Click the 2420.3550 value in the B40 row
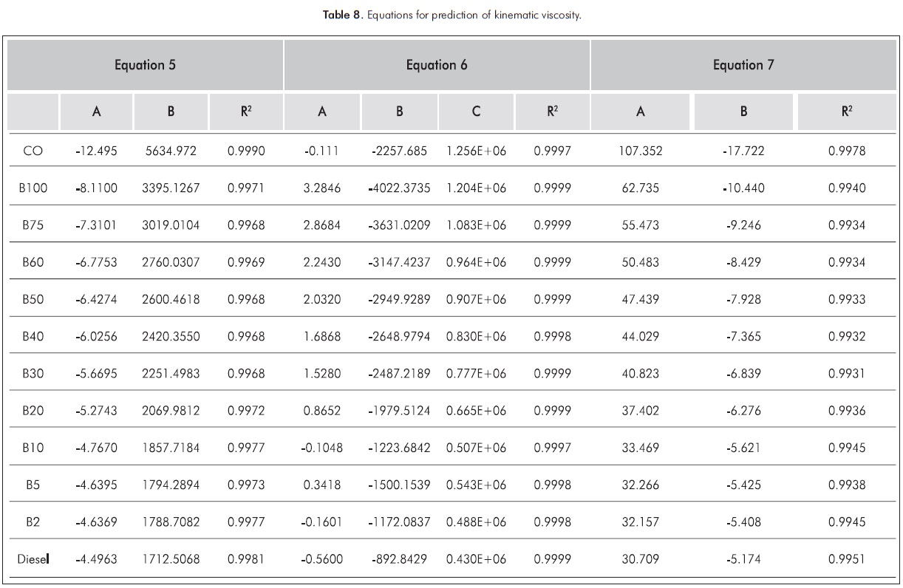Viewport: 903px width, 588px height. 171,337
